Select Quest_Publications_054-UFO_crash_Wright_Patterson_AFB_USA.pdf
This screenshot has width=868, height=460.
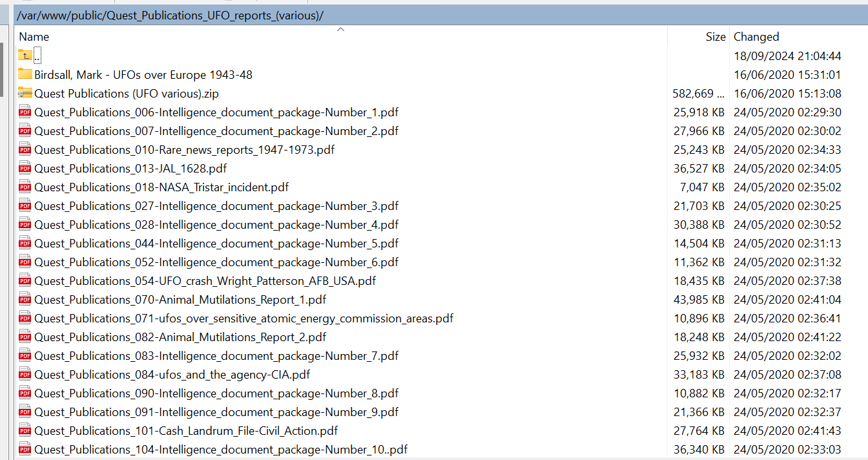205,281
